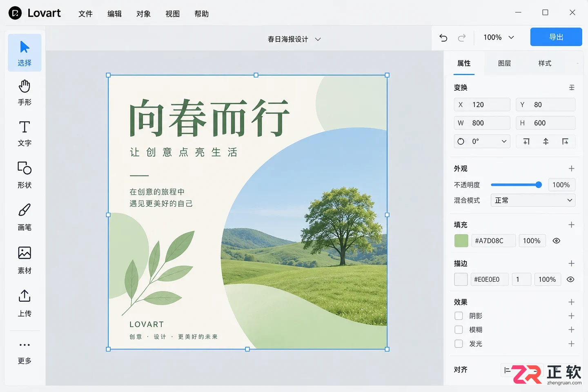Image resolution: width=588 pixels, height=392 pixels.
Task: Add a new 外观 appearance property
Action: (572, 168)
